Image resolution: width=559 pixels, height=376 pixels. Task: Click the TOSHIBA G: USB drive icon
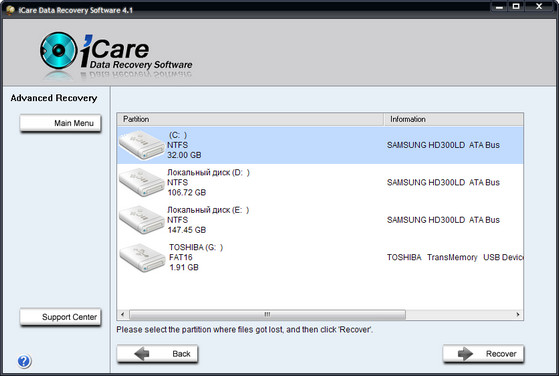pos(142,257)
